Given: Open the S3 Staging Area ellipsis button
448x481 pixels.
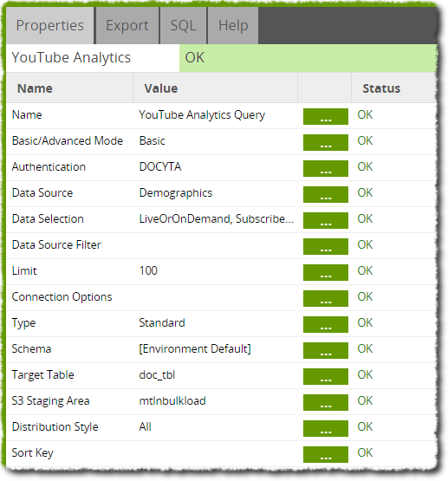Looking at the screenshot, I should (x=326, y=402).
